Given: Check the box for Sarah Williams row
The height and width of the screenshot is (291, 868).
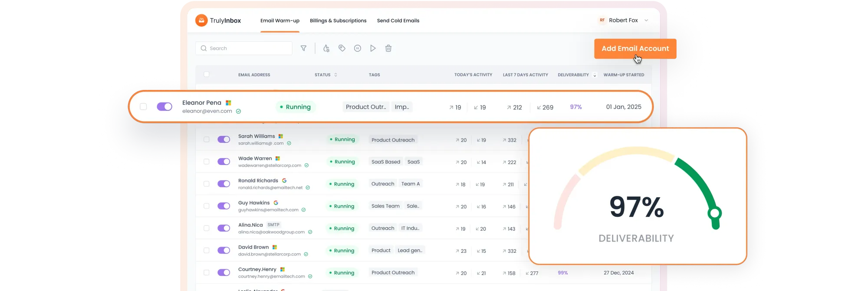Looking at the screenshot, I should click(x=207, y=139).
